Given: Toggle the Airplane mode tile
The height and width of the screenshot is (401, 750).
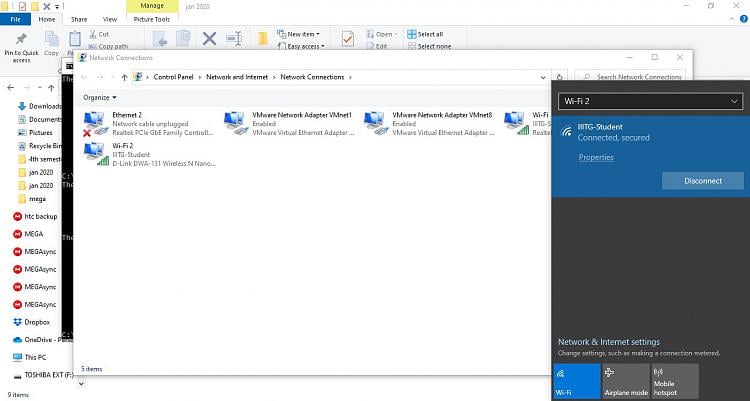Looking at the screenshot, I should (x=625, y=381).
